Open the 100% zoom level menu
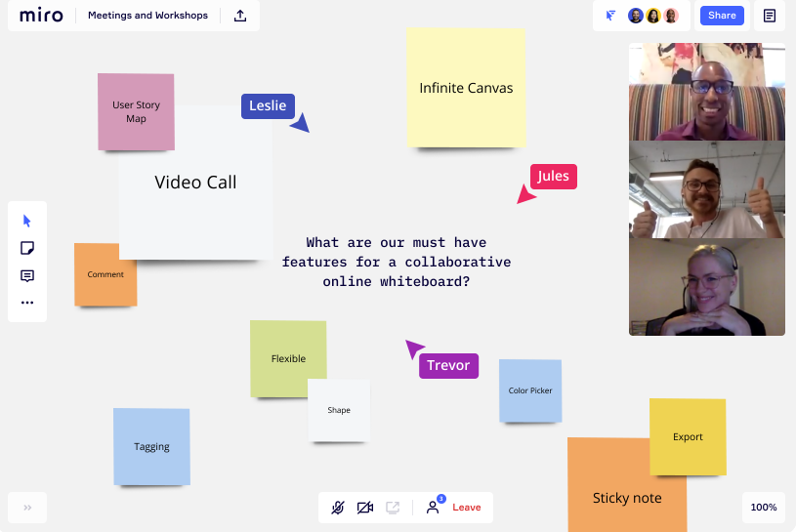Screen dimensions: 796x532 pos(764,508)
